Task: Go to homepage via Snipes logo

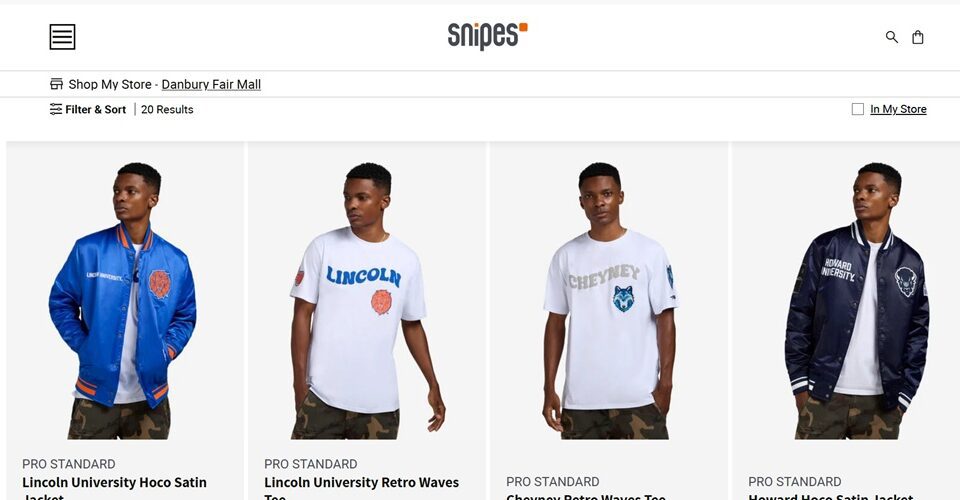Action: (x=487, y=35)
